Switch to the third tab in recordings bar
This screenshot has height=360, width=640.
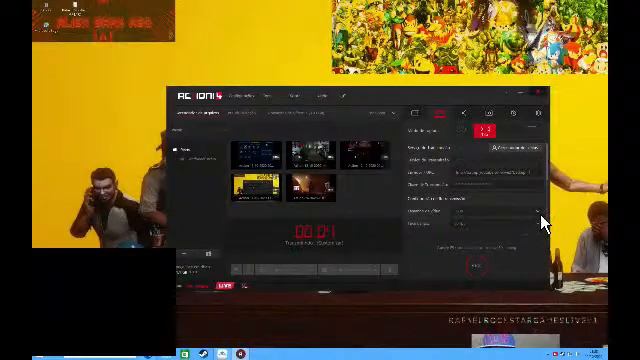(296, 113)
